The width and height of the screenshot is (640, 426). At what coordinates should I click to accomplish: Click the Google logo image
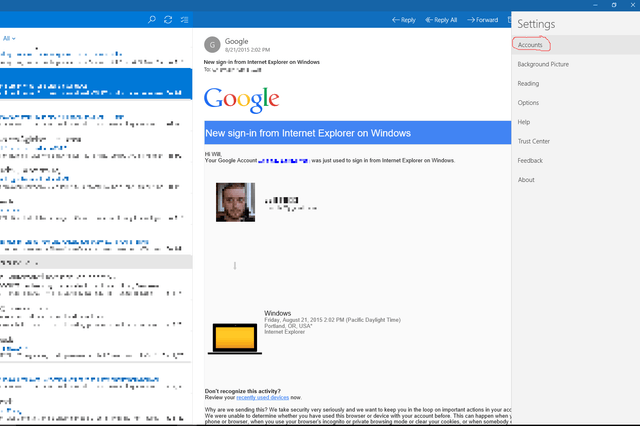242,100
